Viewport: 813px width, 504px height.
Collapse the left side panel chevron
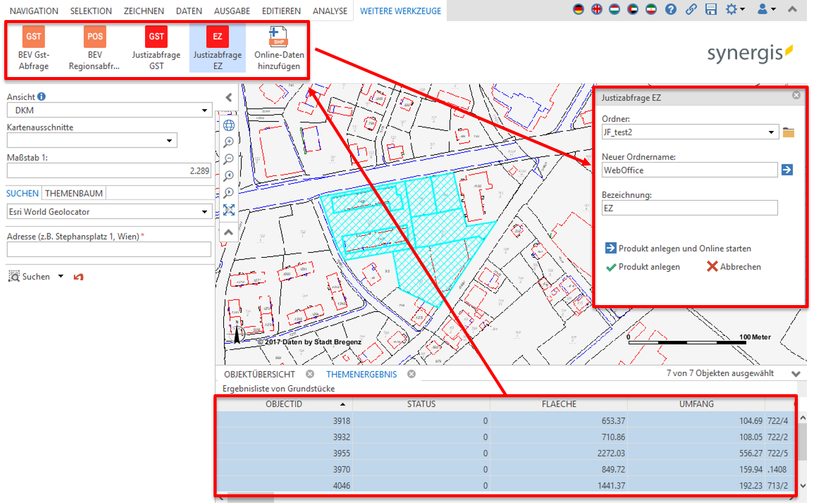[229, 97]
